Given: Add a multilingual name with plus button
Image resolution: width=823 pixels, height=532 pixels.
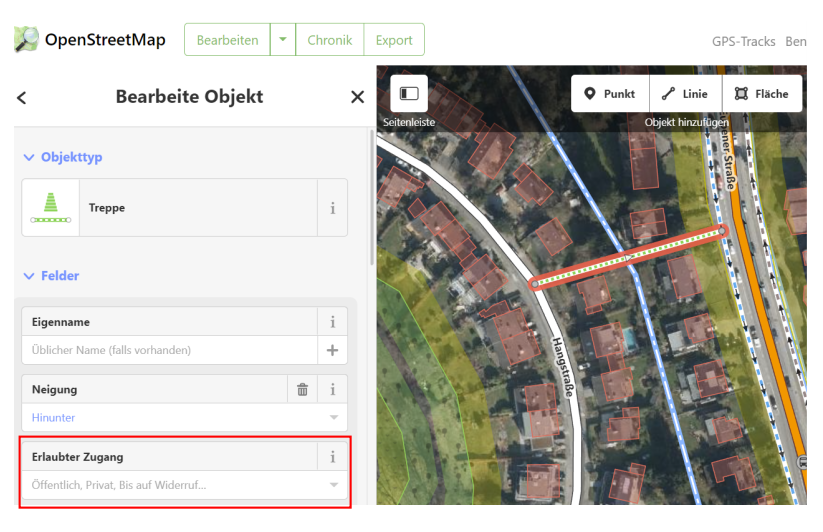Looking at the screenshot, I should tap(332, 350).
